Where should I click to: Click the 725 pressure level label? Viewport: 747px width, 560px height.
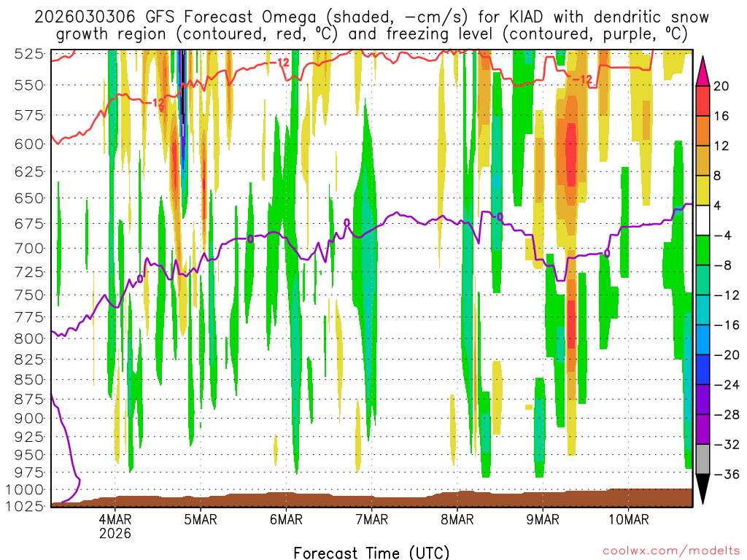[29, 273]
